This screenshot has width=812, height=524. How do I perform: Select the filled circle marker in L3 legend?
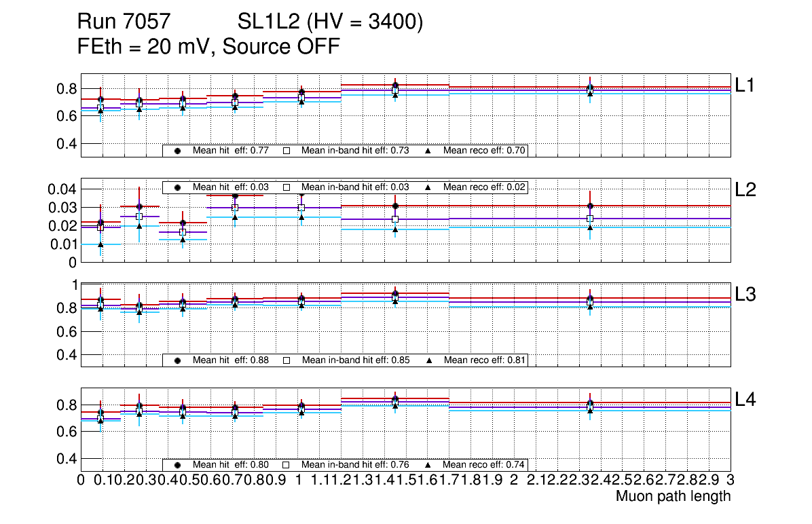pyautogui.click(x=177, y=360)
